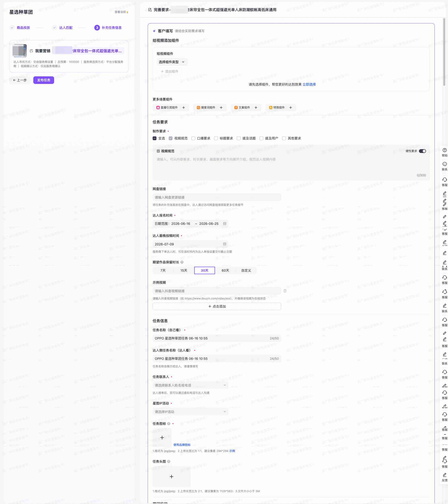Click the lightbulb icon next to 查看说明

pyautogui.click(x=127, y=12)
